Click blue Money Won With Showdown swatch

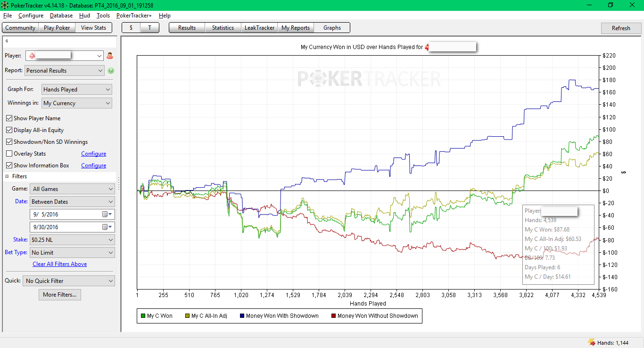tap(242, 316)
